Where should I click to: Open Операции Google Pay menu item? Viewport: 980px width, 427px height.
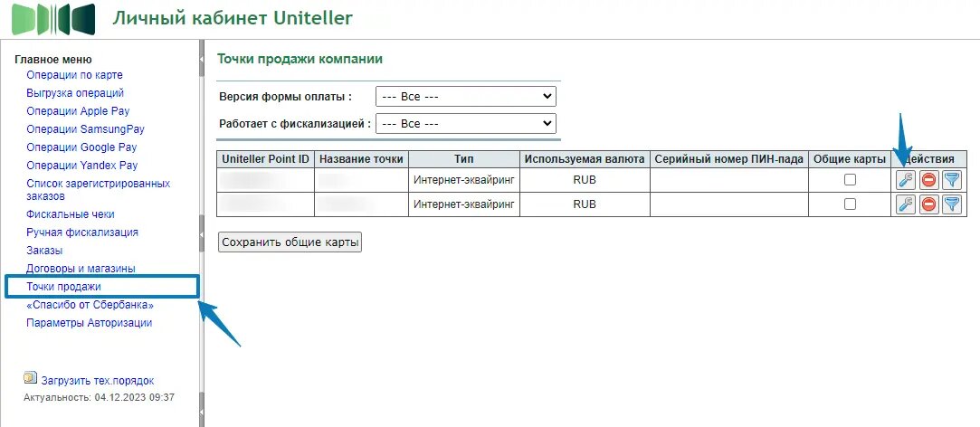coord(81,147)
